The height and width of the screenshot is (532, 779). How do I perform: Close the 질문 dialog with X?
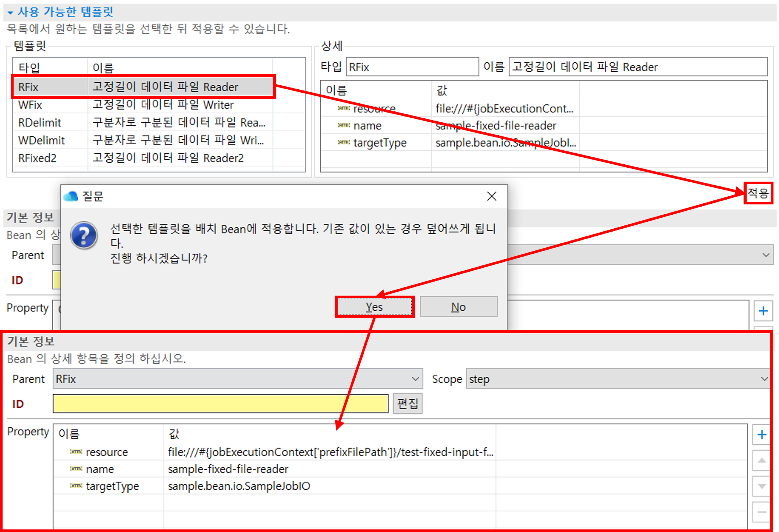[492, 196]
